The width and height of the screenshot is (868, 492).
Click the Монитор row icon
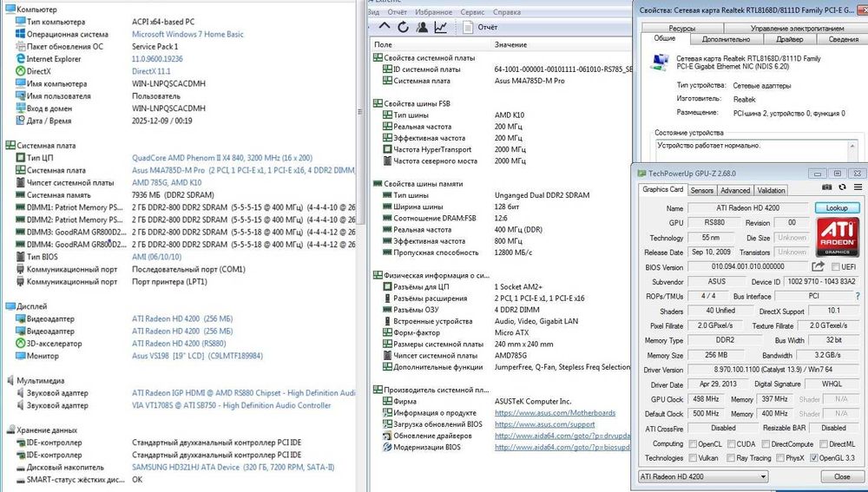pyautogui.click(x=21, y=356)
